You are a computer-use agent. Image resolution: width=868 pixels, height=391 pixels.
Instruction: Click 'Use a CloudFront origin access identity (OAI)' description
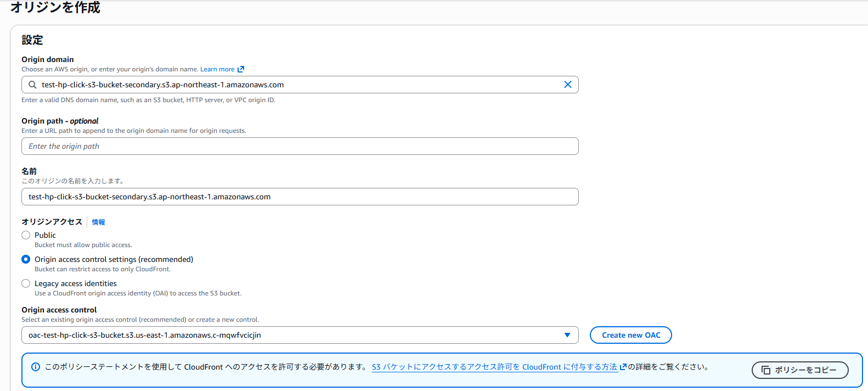(138, 293)
